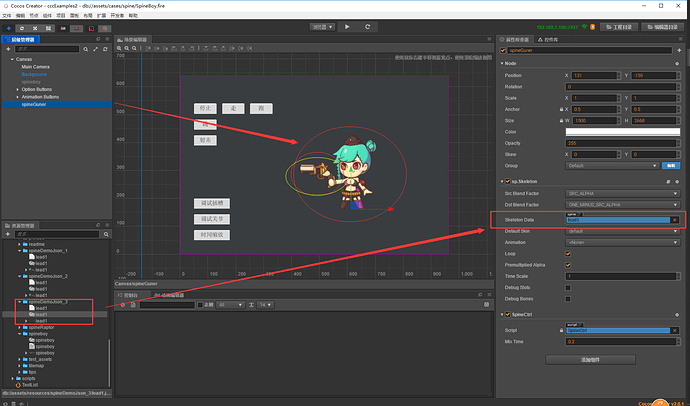This screenshot has width=690, height=406.
Task: Click the add node plus icon
Action: point(8,49)
